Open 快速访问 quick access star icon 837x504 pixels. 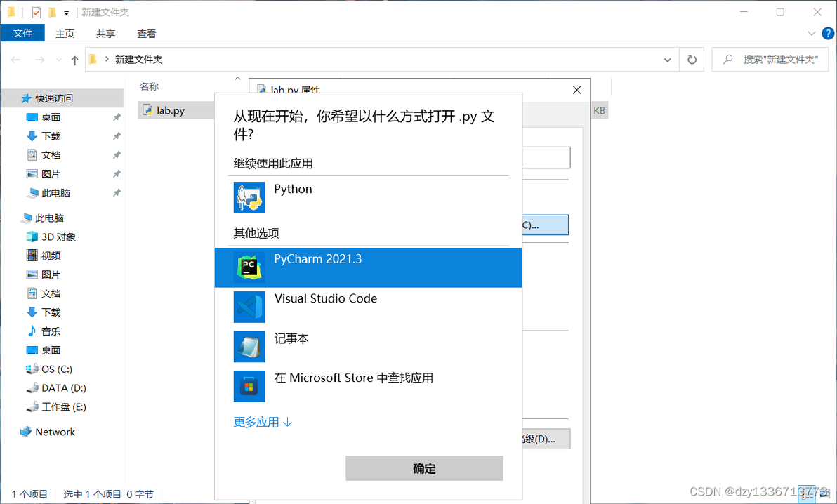pos(26,98)
